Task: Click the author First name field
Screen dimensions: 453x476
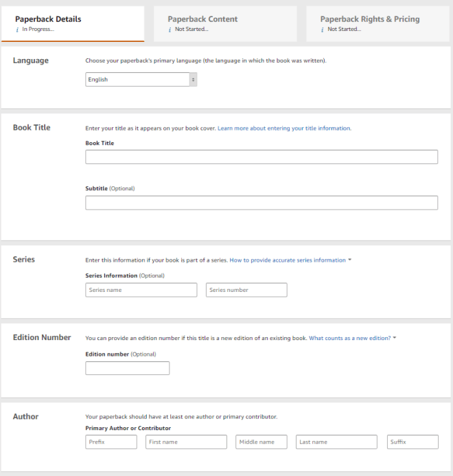Action: point(186,442)
